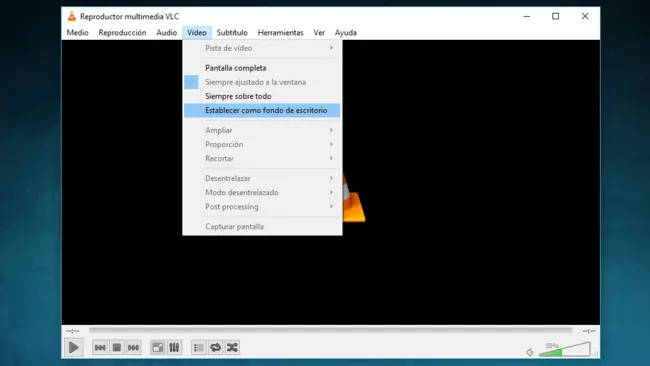Image resolution: width=650 pixels, height=366 pixels.
Task: Toggle Siempre ajustado a la ventana
Action: 262,82
